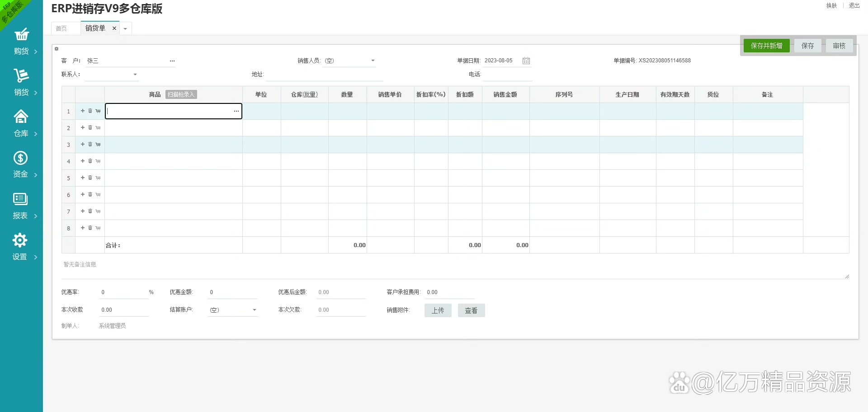Image resolution: width=868 pixels, height=412 pixels.
Task: Open the 设置 settings gear icon
Action: pyautogui.click(x=20, y=240)
